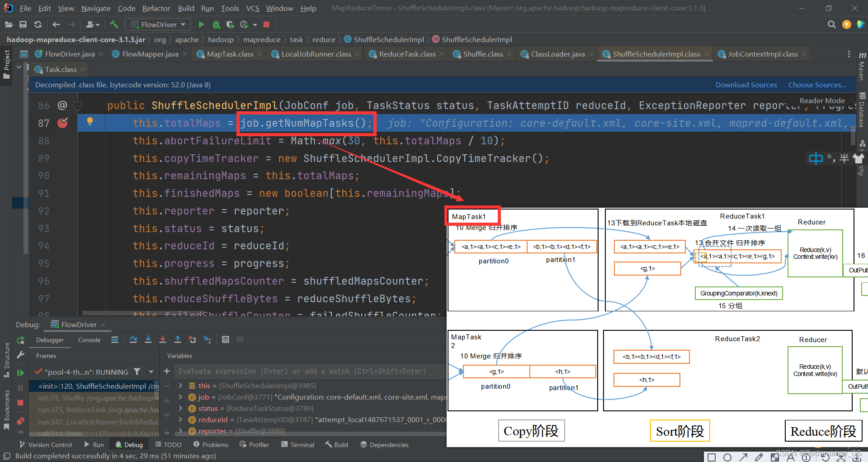Click the debugger settings wrench icon
This screenshot has height=462, width=868.
pyautogui.click(x=20, y=355)
